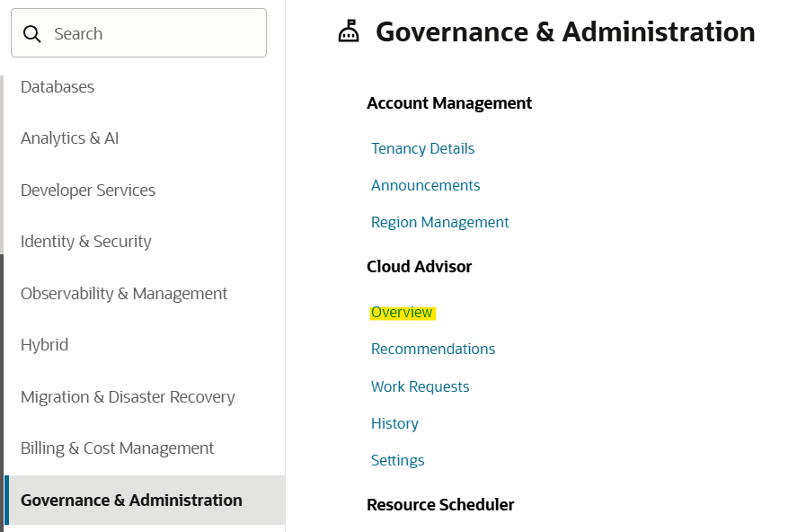806x532 pixels.
Task: Open the Hybrid menu category
Action: click(x=44, y=345)
